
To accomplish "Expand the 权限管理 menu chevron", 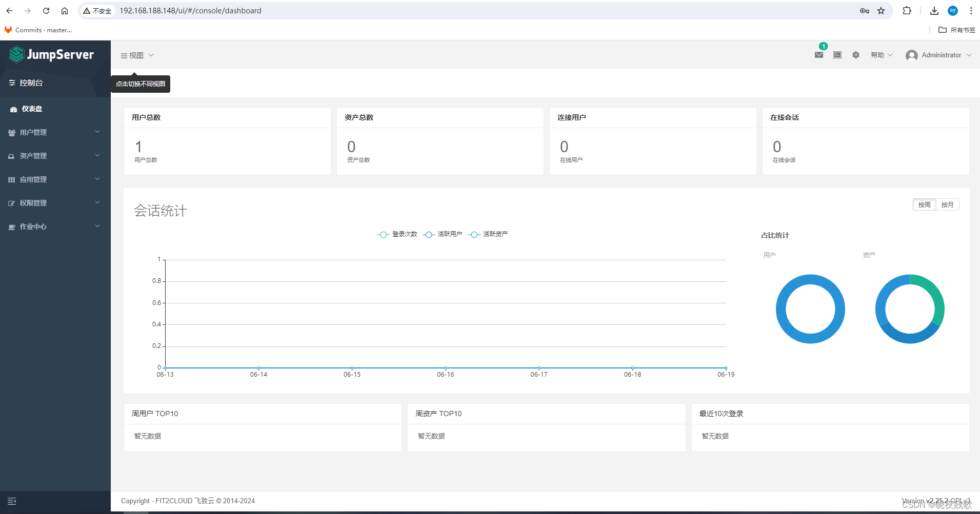I will tap(97, 203).
